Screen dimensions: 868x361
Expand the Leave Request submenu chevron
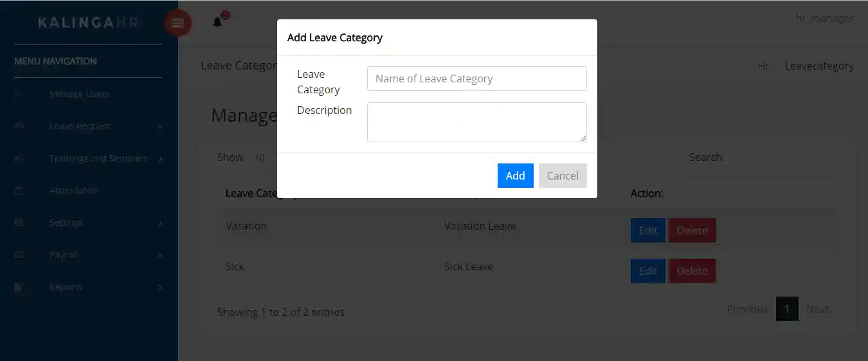159,127
